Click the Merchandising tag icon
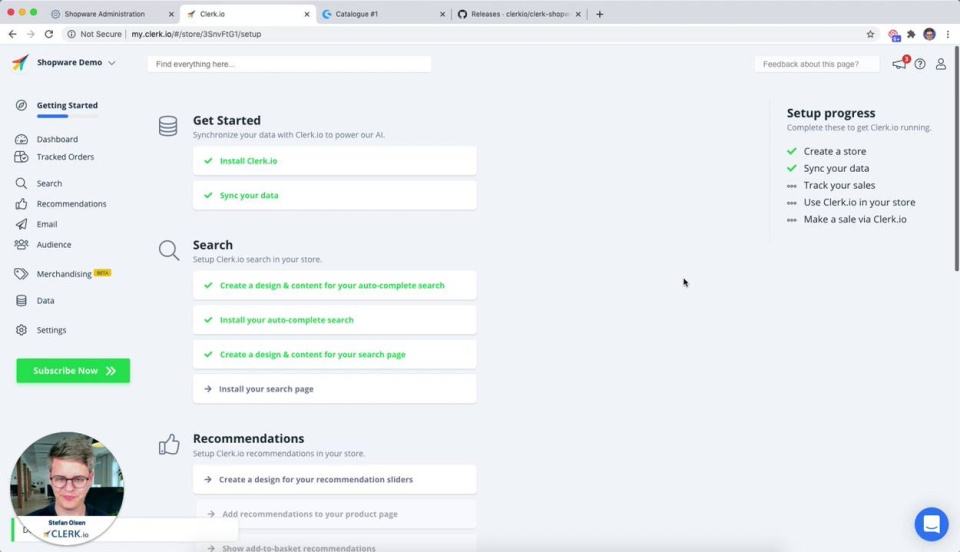 tap(21, 274)
